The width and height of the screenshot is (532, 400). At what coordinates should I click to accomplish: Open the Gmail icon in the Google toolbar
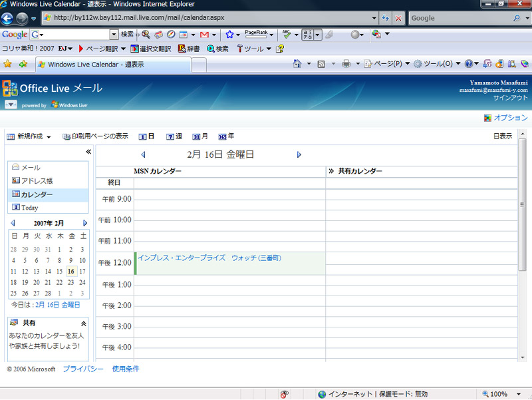click(204, 35)
